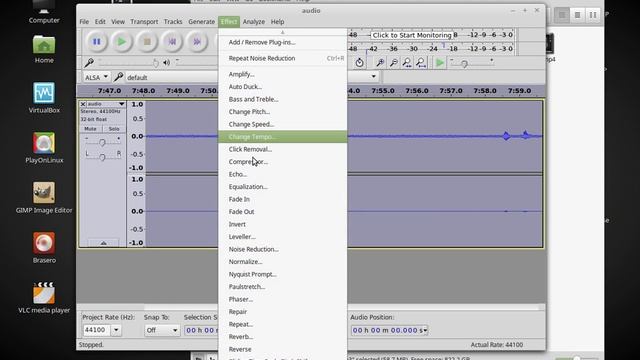Click the Sync-Lock clock icon
The width and height of the screenshot is (640, 360).
pos(359,63)
